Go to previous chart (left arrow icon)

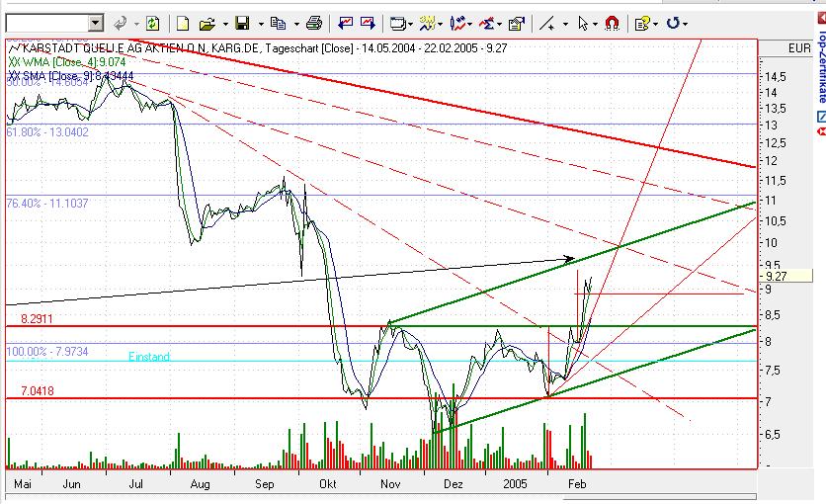346,23
